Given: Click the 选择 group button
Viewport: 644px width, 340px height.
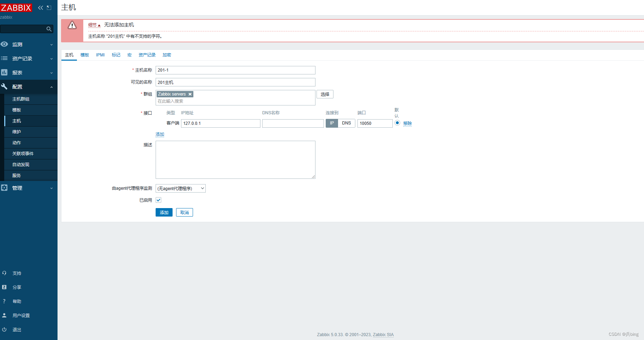Looking at the screenshot, I should click(x=325, y=94).
